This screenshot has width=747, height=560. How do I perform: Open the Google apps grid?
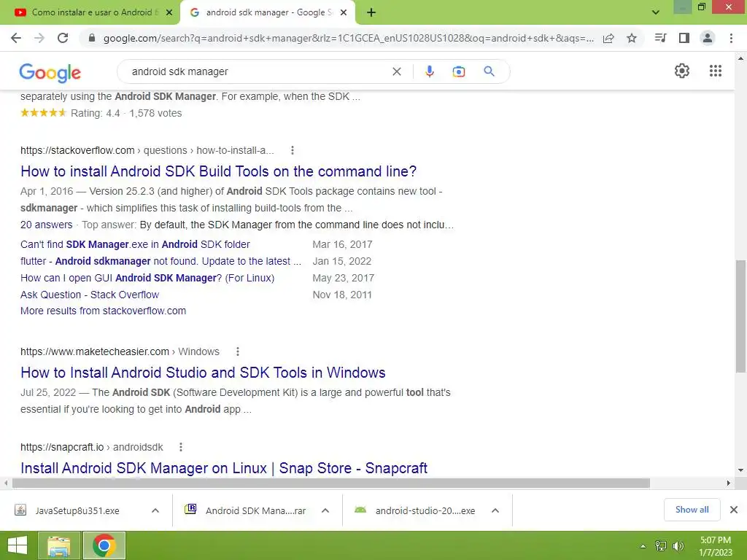[x=716, y=71]
